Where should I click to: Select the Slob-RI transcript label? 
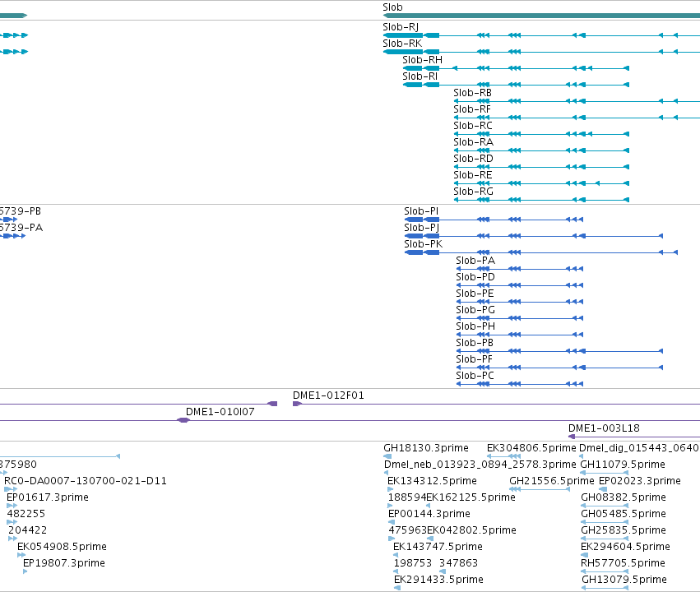click(x=420, y=76)
